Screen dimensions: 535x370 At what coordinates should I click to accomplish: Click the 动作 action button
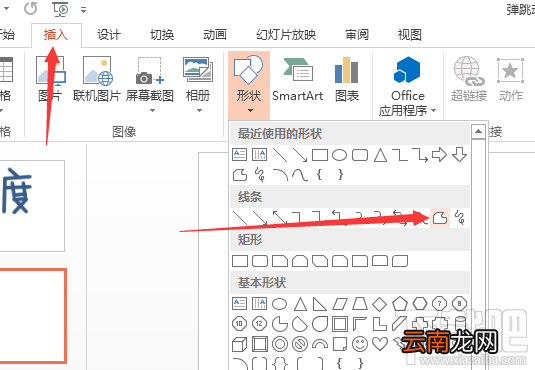click(x=510, y=79)
